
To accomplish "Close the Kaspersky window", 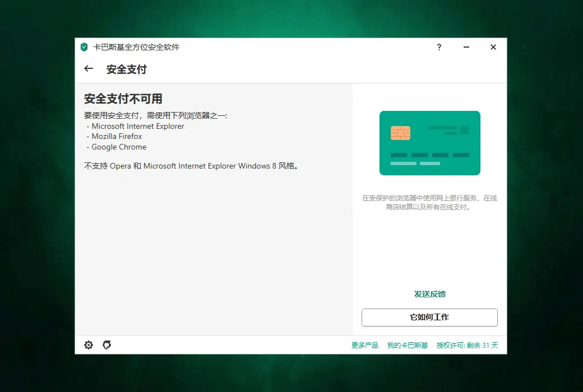I will [x=493, y=47].
